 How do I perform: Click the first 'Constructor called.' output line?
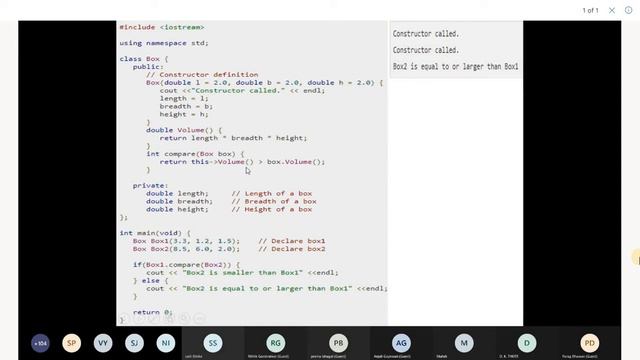click(426, 34)
